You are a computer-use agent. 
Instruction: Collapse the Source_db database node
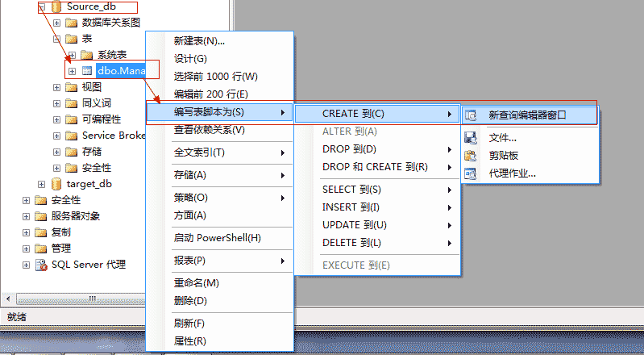point(41,7)
